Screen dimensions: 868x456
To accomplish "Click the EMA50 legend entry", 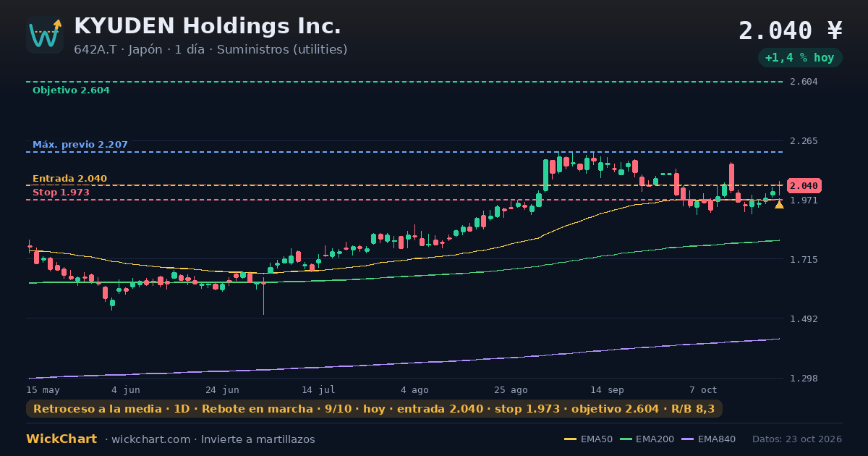I will tap(588, 439).
